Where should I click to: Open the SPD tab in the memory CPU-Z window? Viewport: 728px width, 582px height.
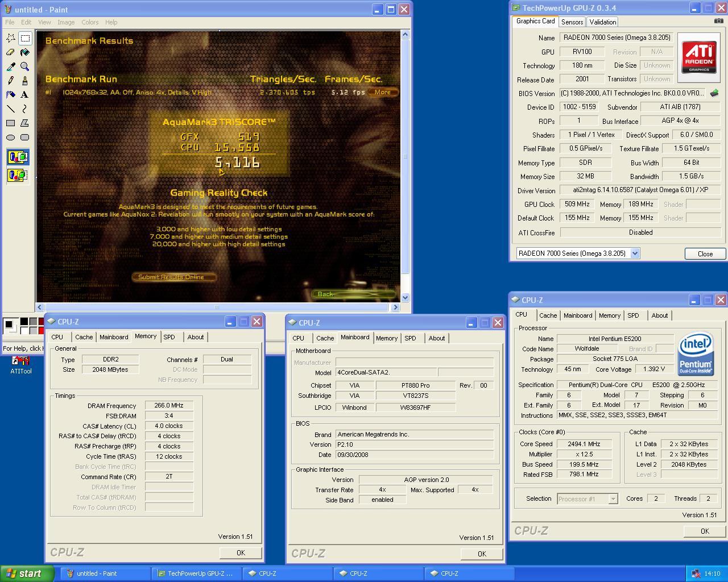point(169,337)
